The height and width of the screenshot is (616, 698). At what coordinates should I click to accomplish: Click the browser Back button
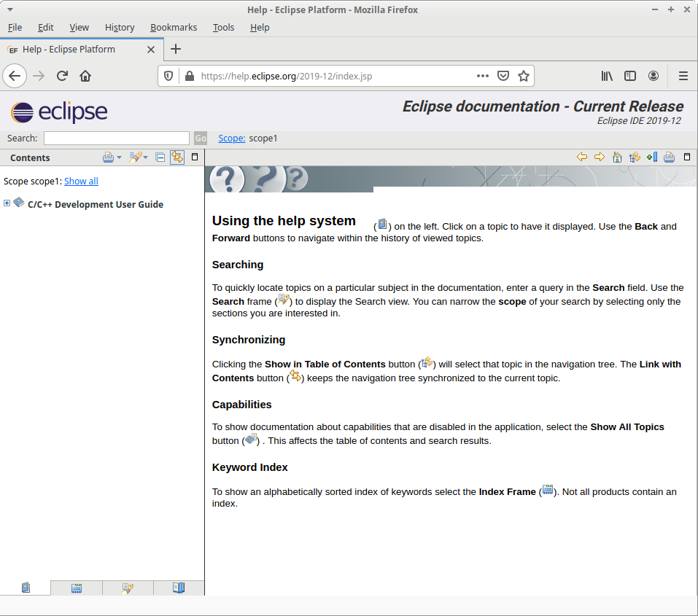[15, 76]
